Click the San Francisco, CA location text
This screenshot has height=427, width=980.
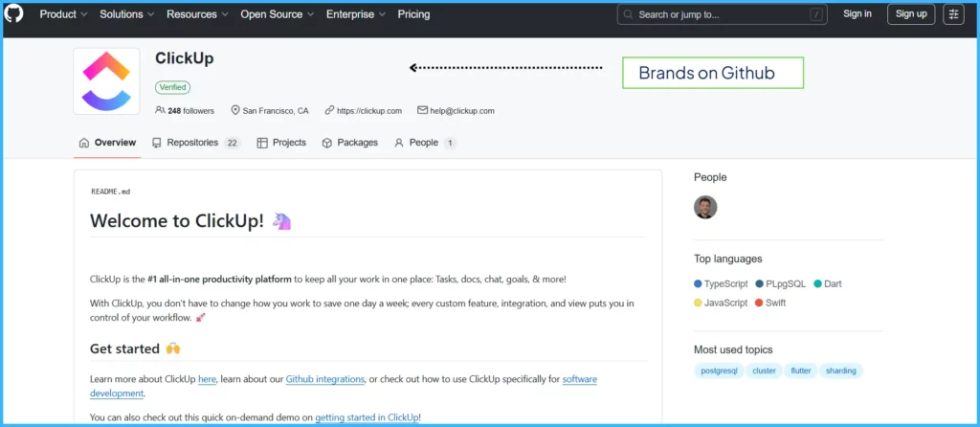pos(276,111)
